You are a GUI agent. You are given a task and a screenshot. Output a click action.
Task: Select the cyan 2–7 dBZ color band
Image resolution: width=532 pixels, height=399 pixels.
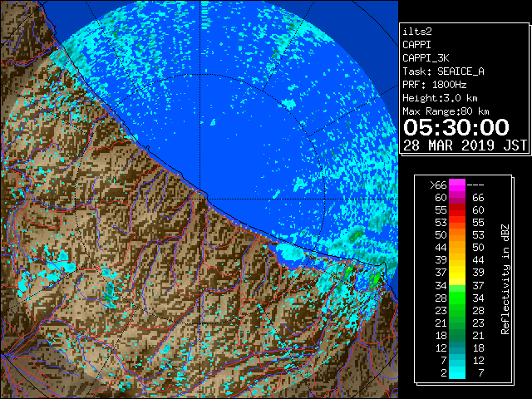[x=457, y=372]
